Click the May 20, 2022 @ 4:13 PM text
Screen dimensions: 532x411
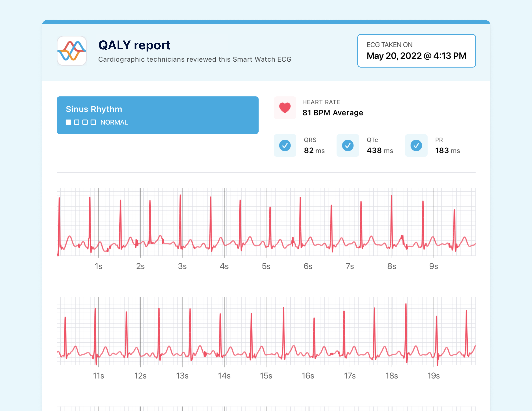point(416,56)
